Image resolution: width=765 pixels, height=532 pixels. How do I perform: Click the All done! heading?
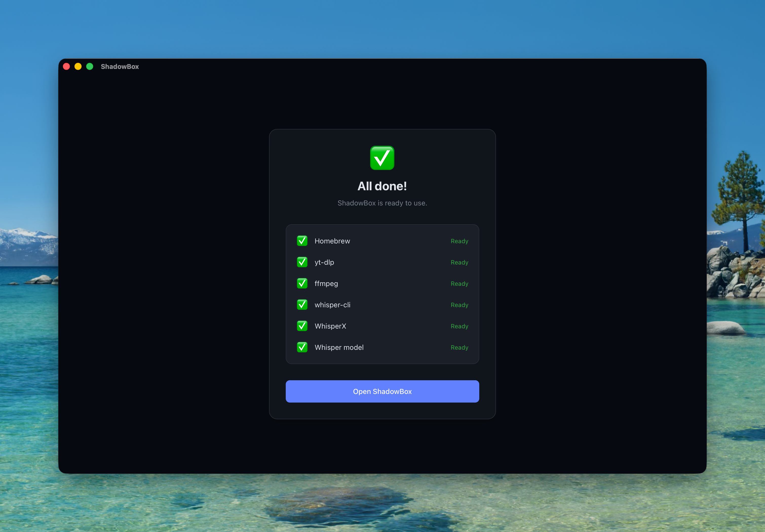tap(382, 186)
